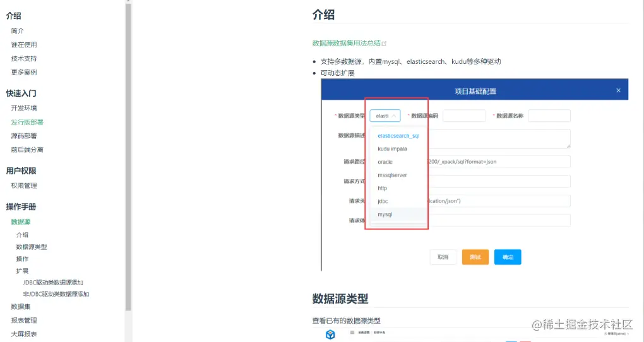Focus the 请求路径 field with _xpack/sql
This screenshot has width=644, height=342.
click(x=499, y=162)
